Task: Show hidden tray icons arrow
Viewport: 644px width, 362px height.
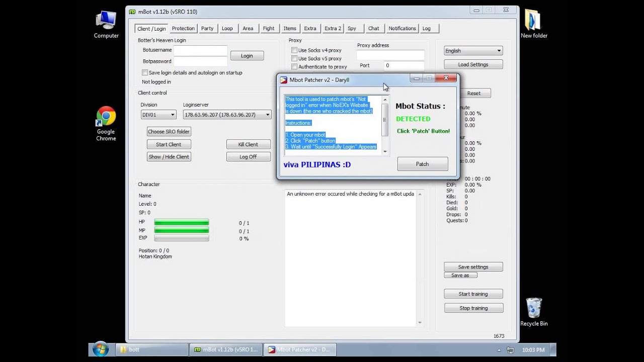Action: click(499, 350)
